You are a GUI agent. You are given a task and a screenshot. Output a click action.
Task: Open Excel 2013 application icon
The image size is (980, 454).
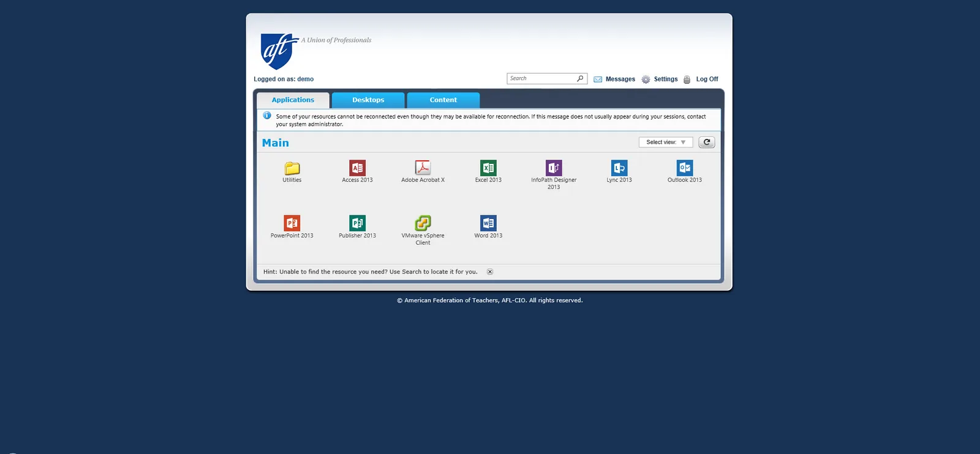click(x=488, y=168)
